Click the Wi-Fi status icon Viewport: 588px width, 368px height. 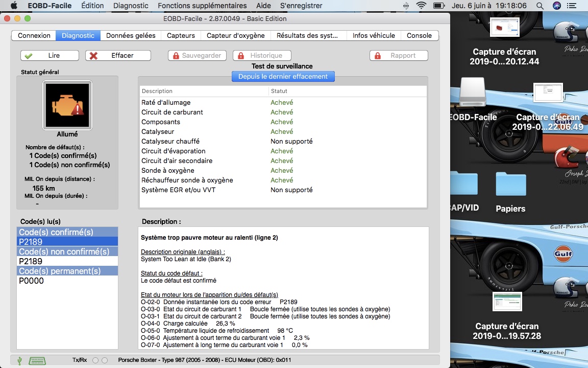(422, 6)
